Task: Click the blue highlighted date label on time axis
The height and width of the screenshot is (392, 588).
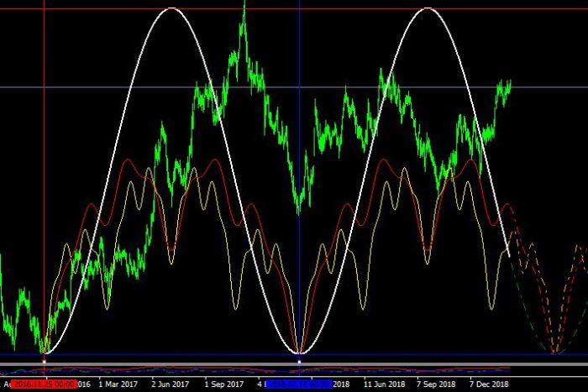Action: coord(299,384)
